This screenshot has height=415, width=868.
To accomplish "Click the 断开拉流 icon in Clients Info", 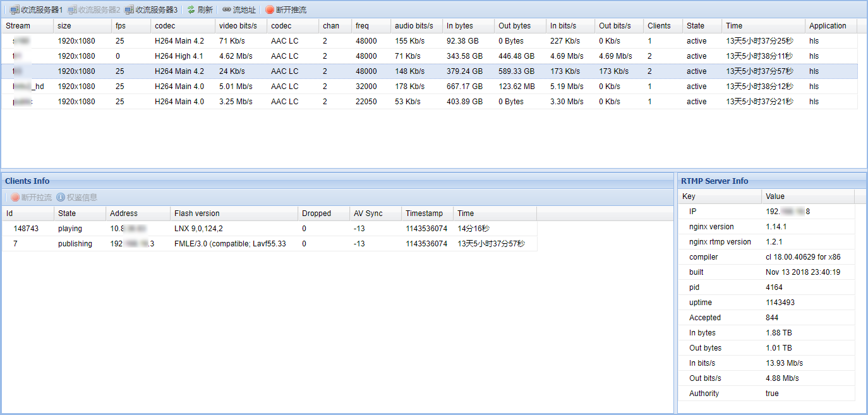I will coord(15,198).
